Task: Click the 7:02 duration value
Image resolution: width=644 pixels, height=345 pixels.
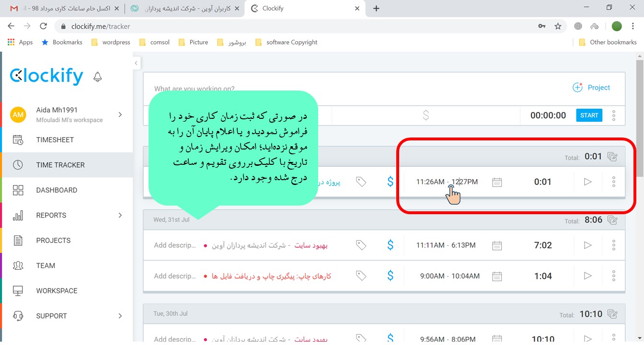Action: (543, 245)
